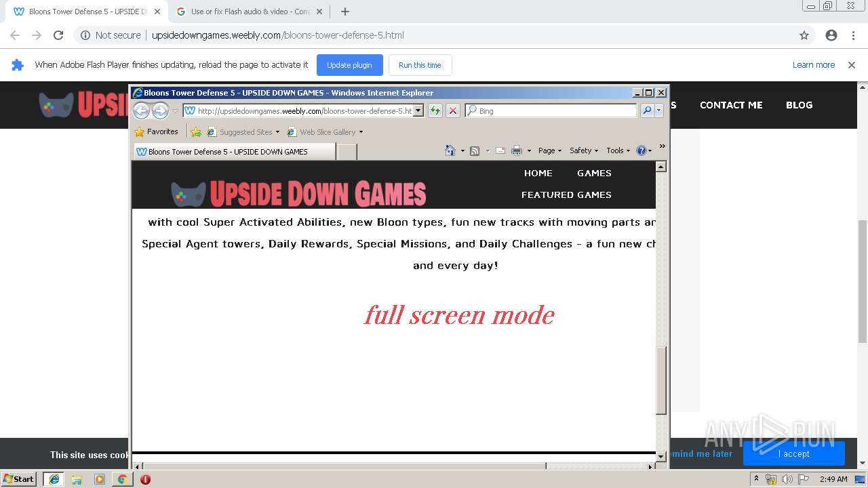Viewport: 868px width, 488px height.
Task: Click the I accept cookie button
Action: (x=793, y=453)
